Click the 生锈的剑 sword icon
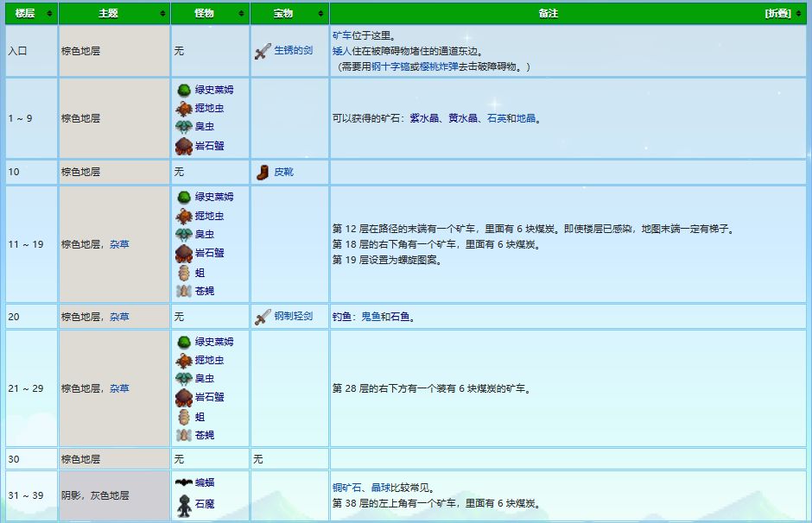The image size is (812, 523). [263, 51]
